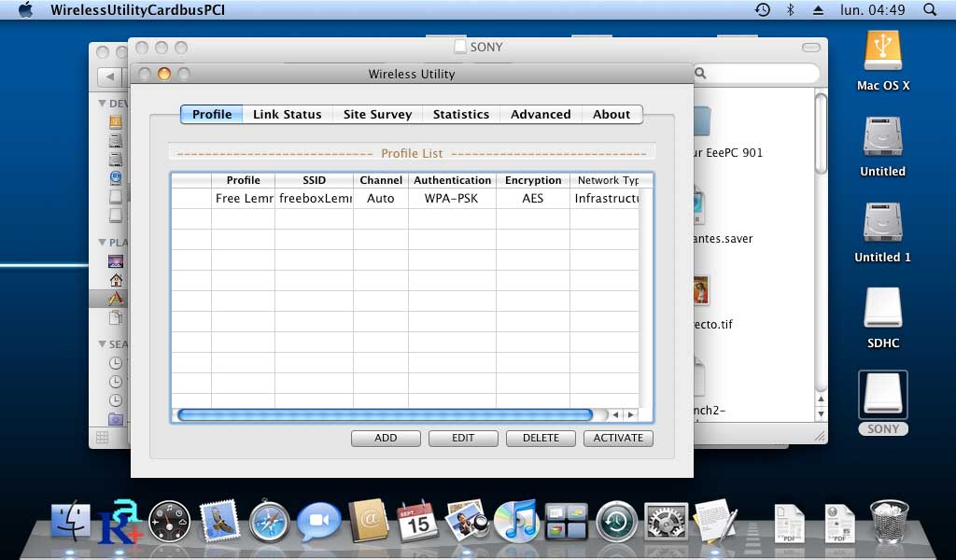Screen dimensions: 956x560
Task: Go to the Advanced tab
Action: [541, 115]
